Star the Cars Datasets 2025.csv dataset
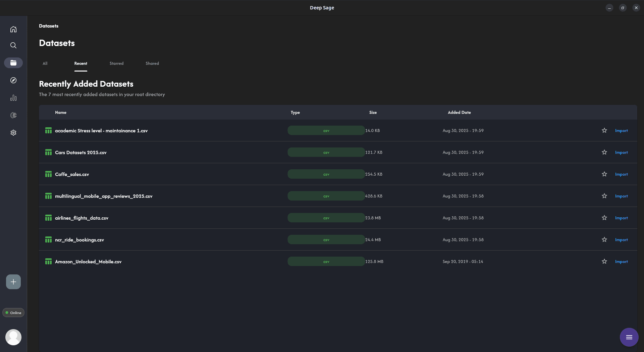644x352 pixels. tap(604, 152)
